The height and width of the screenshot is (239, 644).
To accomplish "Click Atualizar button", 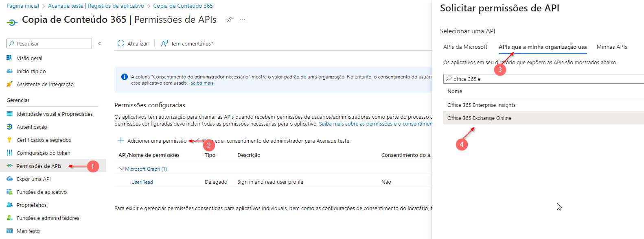I will (133, 43).
